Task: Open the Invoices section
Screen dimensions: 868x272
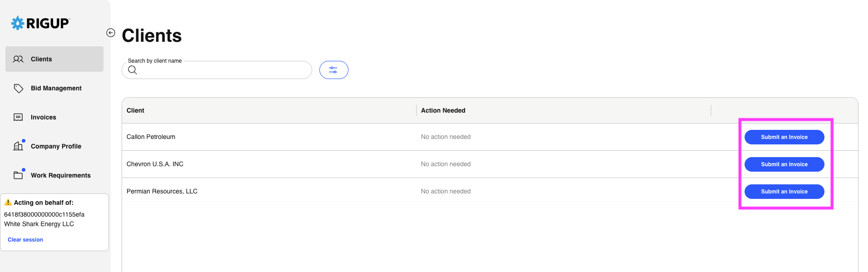Action: pyautogui.click(x=54, y=117)
